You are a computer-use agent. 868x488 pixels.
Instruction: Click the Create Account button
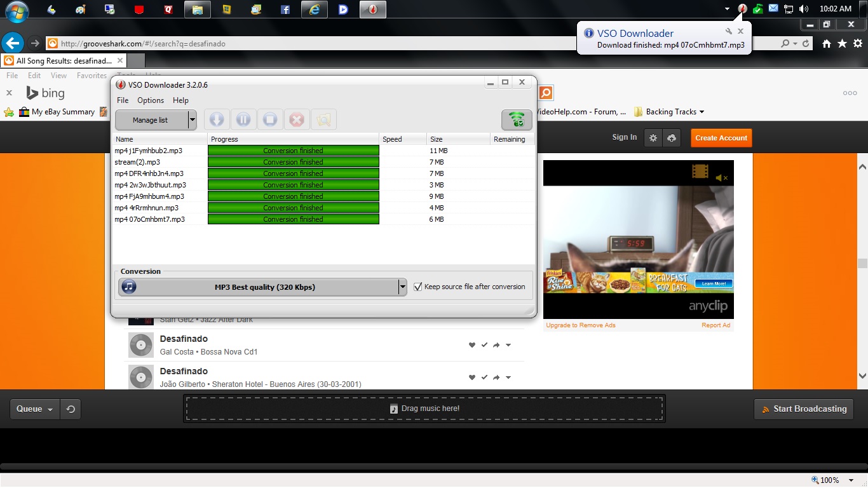[x=721, y=138]
